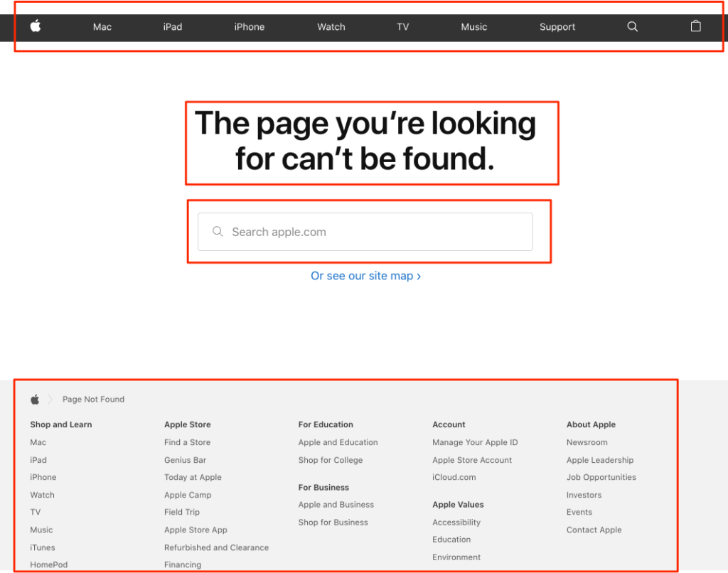Click the 'Apple Store' column heading
This screenshot has width=728, height=573.
(x=188, y=424)
